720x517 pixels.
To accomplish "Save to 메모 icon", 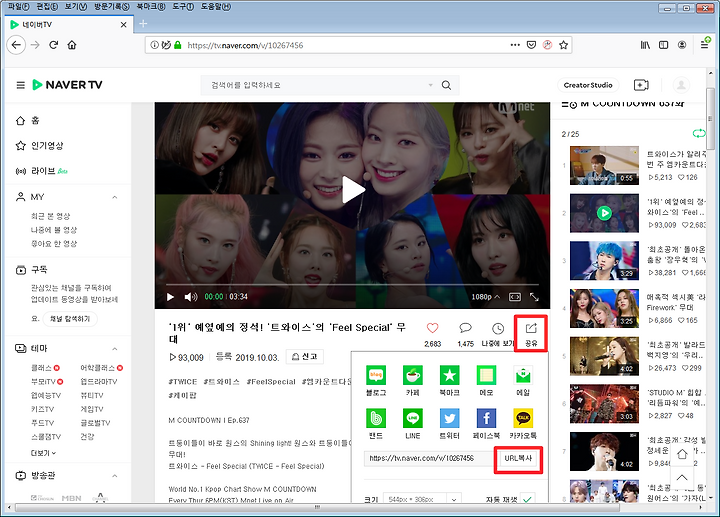I will (486, 375).
